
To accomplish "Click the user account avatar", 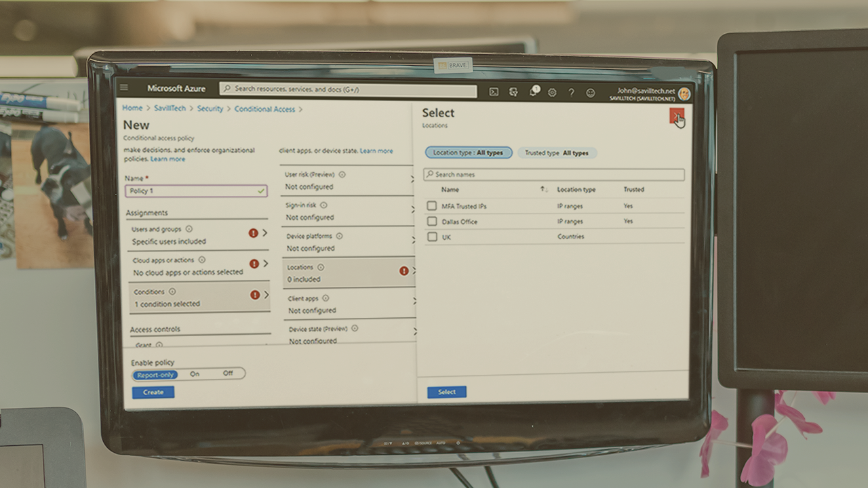I will coord(684,94).
